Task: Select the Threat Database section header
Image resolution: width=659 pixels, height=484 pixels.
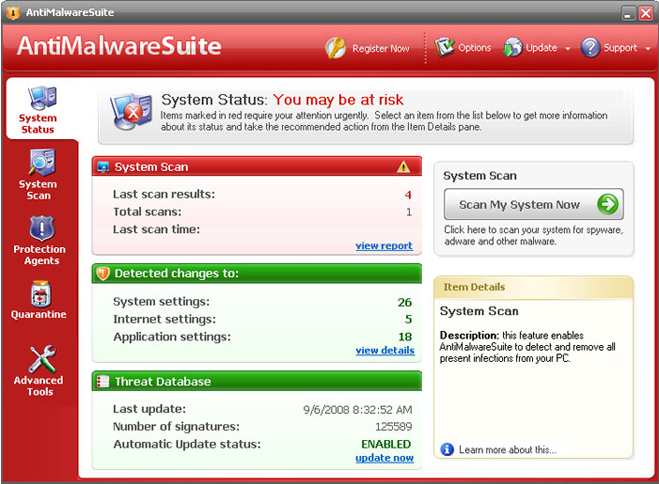Action: click(257, 381)
